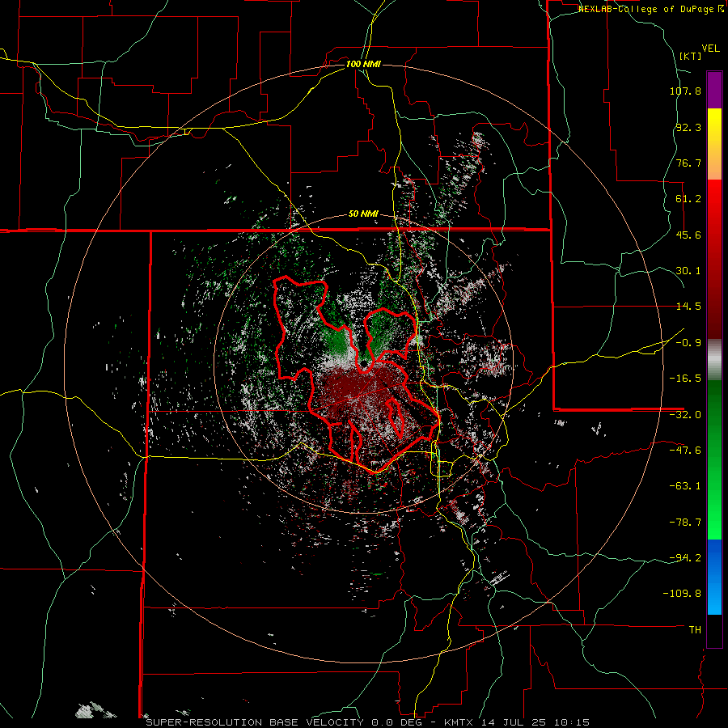The height and width of the screenshot is (728, 728).
Task: Click the 61.2 velocity scale value
Action: pyautogui.click(x=688, y=199)
